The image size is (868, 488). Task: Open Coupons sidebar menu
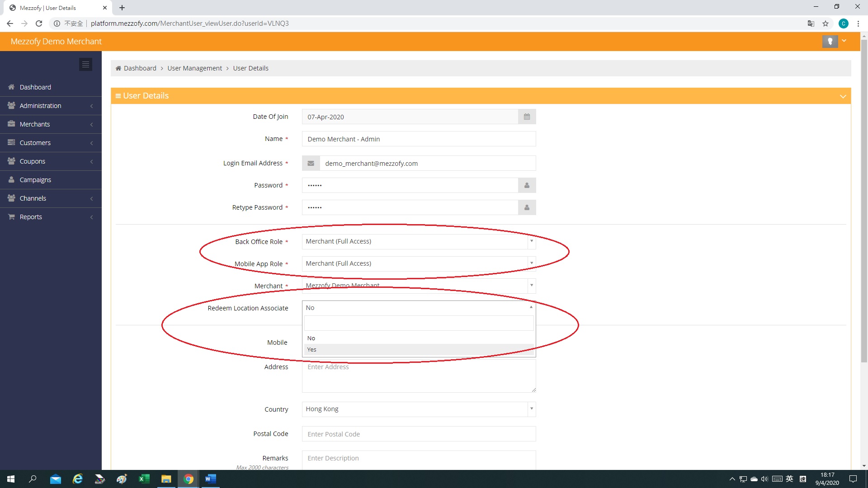point(51,161)
